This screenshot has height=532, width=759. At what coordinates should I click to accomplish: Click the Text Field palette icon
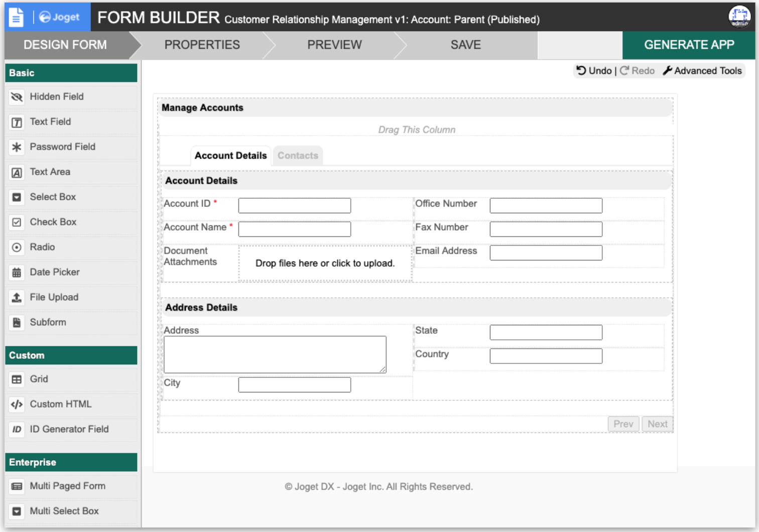(x=17, y=122)
